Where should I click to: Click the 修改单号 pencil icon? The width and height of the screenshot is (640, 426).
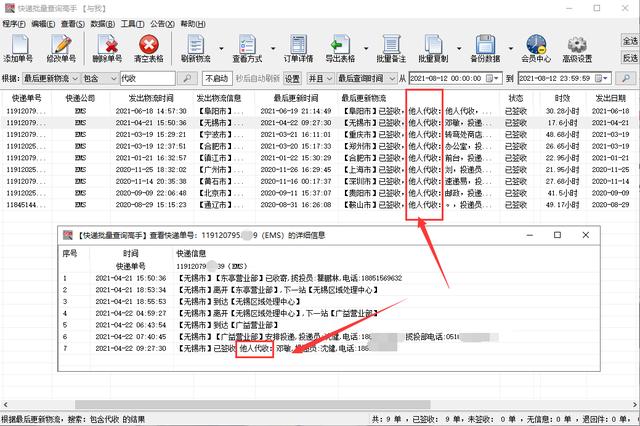[62, 45]
